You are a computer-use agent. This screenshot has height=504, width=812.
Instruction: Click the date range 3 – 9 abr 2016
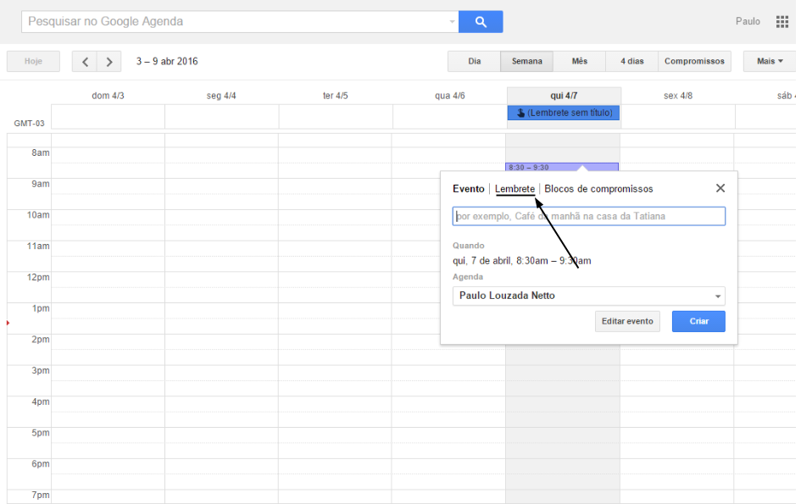(x=167, y=61)
